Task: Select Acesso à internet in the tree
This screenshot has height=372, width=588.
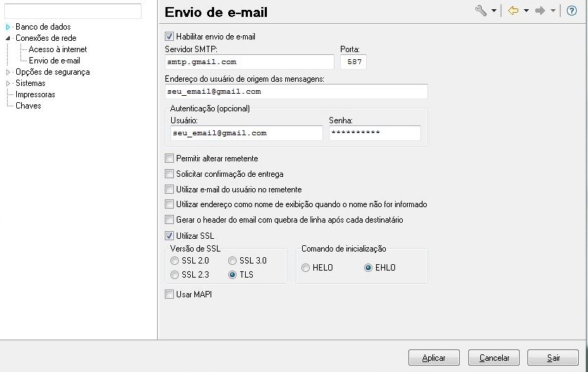Action: (x=58, y=49)
